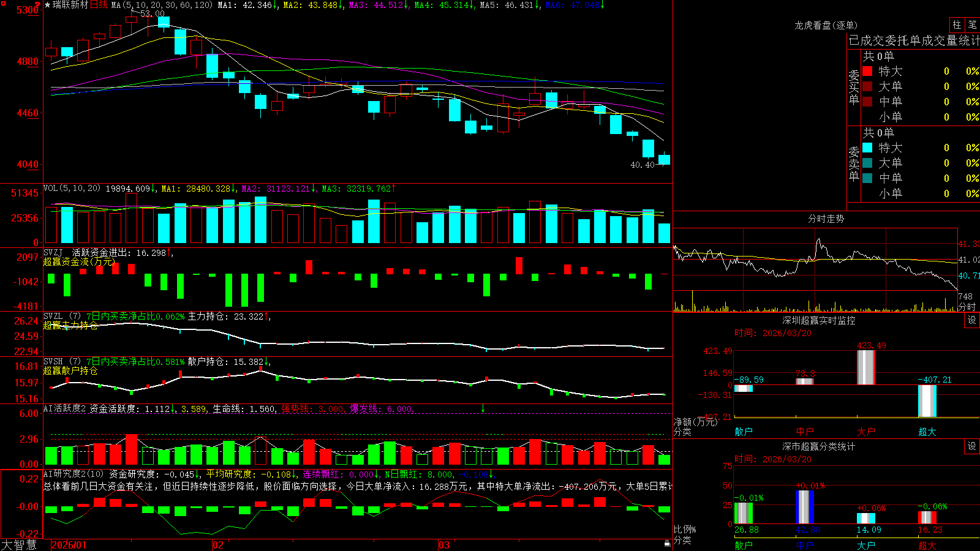The image size is (980, 551).
Task: Click the 日线 period label
Action: 99,5
